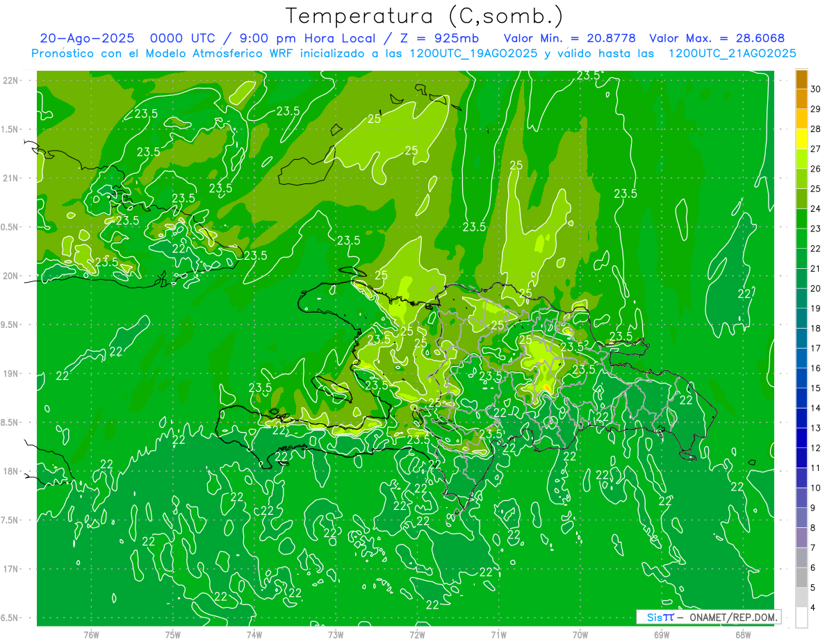The height and width of the screenshot is (644, 834).
Task: Click the yellow swatch between 27 and 28
Action: pos(801,139)
